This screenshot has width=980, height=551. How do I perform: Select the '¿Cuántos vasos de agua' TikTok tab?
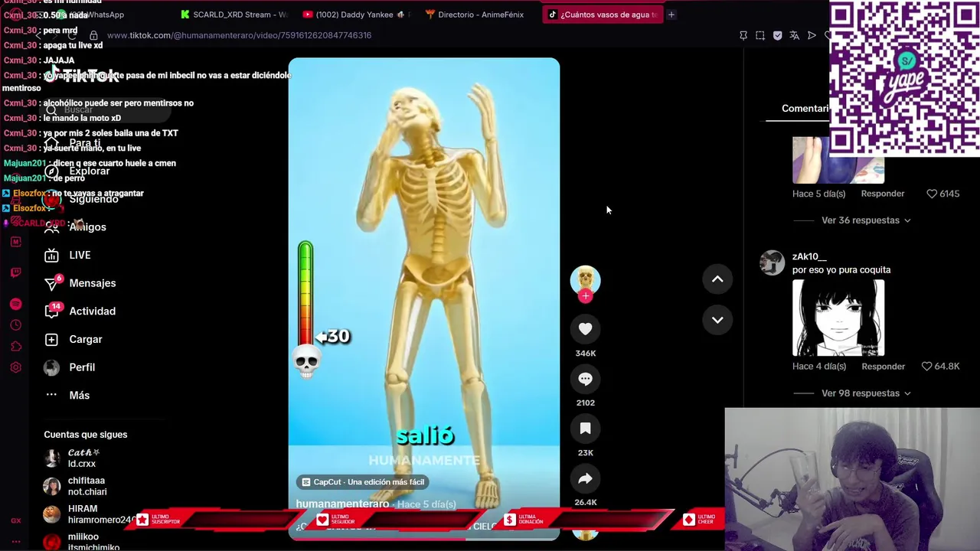[x=602, y=15]
